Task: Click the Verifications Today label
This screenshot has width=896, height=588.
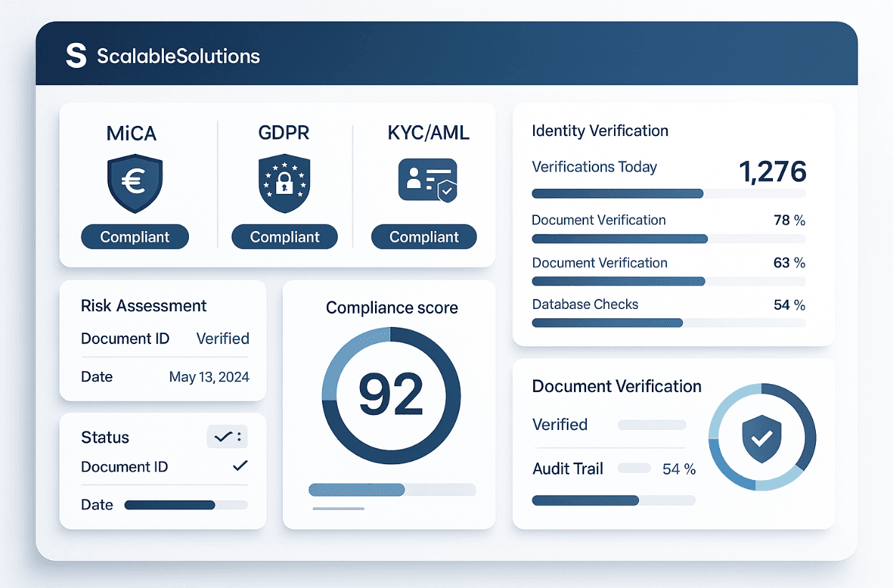Action: pos(594,167)
